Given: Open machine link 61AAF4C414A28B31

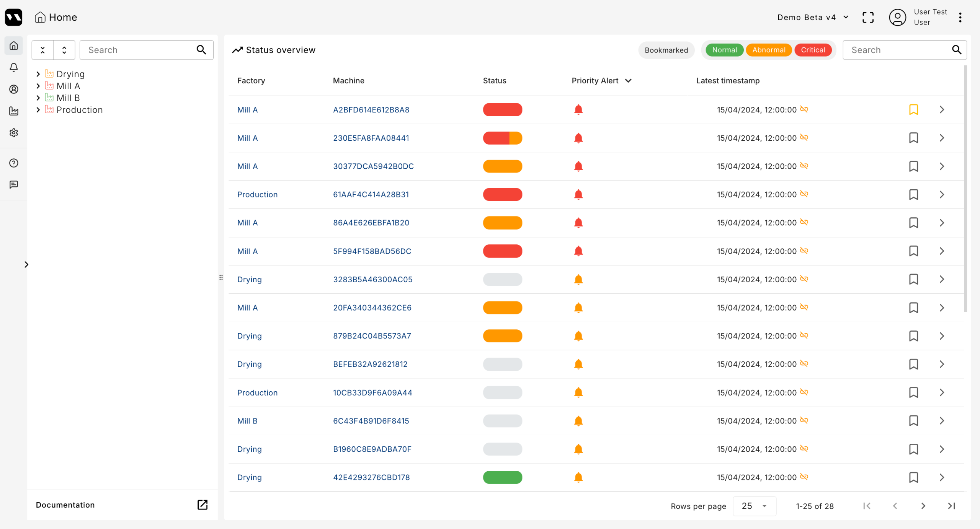Looking at the screenshot, I should [371, 195].
